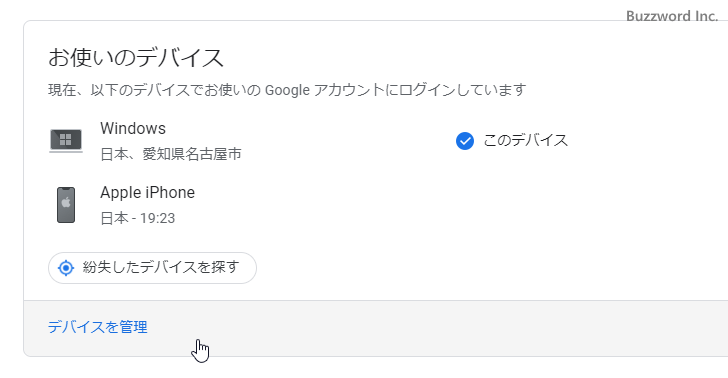
Task: Select the このデバイス label
Action: pyautogui.click(x=526, y=141)
